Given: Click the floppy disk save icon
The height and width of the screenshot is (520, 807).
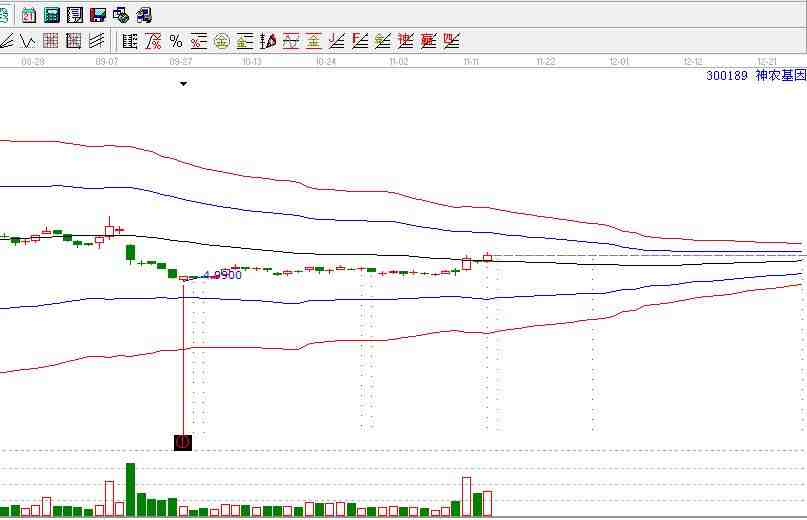Looking at the screenshot, I should click(97, 15).
